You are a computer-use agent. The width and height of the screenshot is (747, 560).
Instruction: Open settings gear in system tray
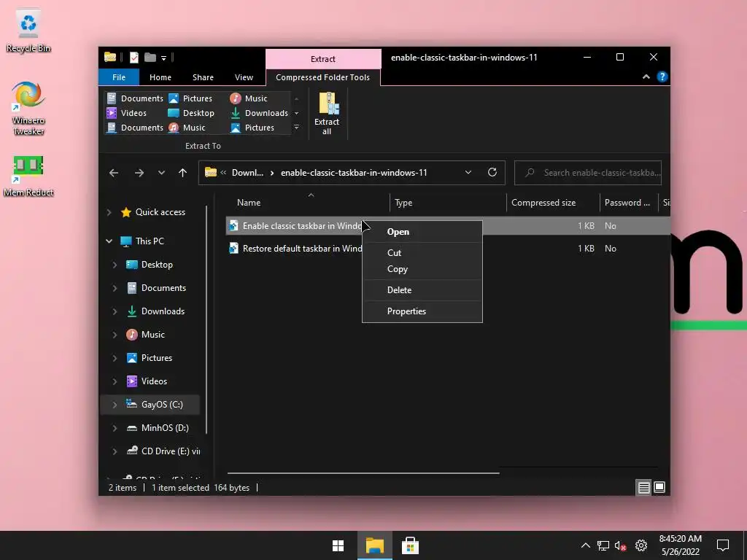641,545
